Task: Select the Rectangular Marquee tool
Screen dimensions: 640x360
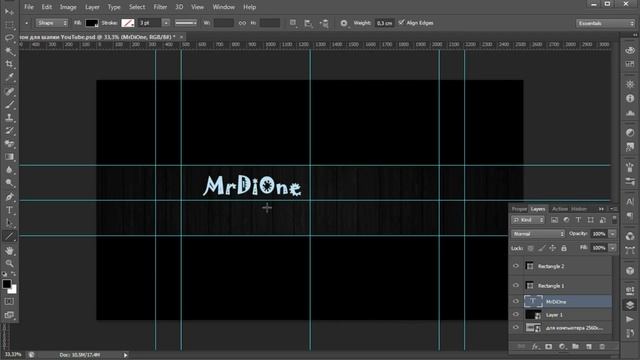Action: click(x=9, y=25)
